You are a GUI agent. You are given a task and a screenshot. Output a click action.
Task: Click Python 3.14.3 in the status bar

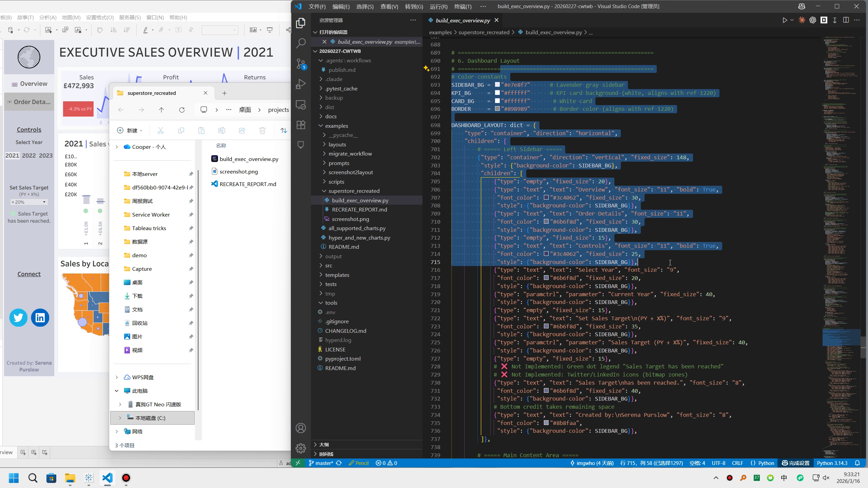click(833, 463)
